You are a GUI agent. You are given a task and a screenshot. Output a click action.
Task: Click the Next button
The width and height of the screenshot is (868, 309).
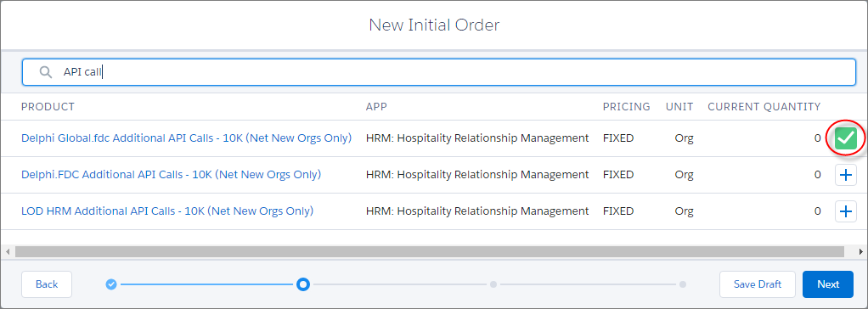(828, 284)
